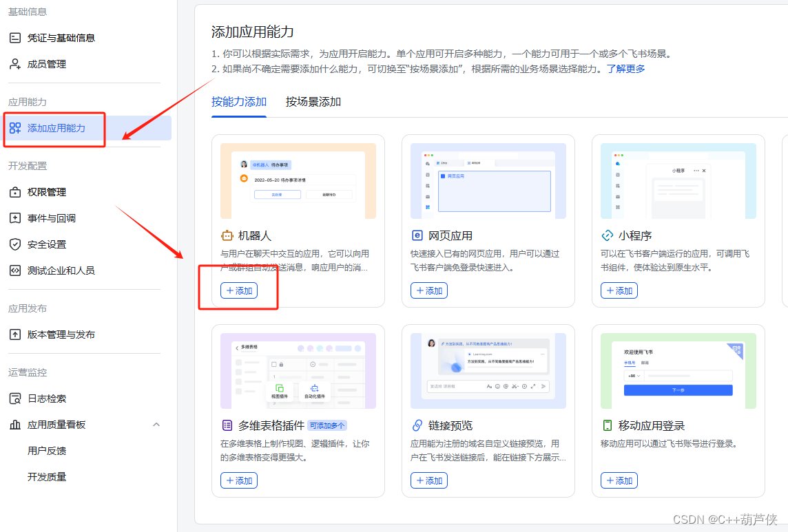Click the 链接预览 link icon

point(417,425)
